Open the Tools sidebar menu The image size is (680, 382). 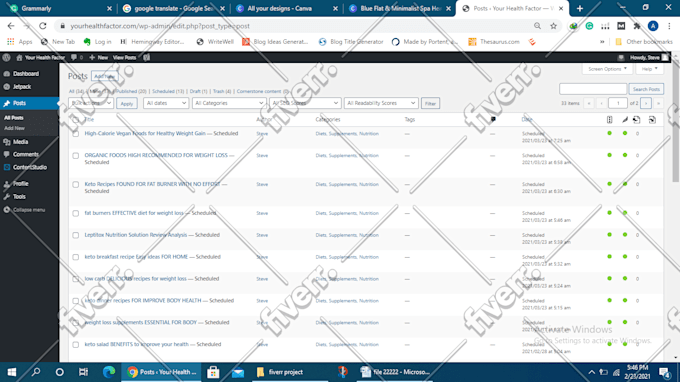(19, 197)
